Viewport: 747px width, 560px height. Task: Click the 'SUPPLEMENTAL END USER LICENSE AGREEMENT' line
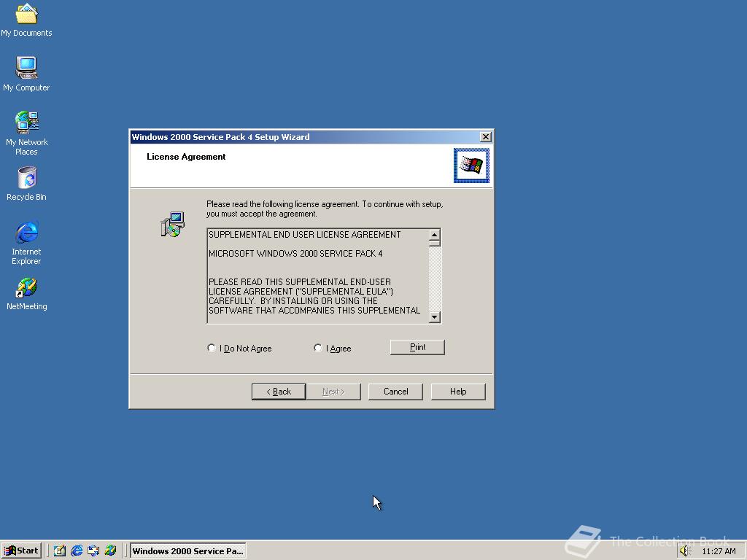305,235
